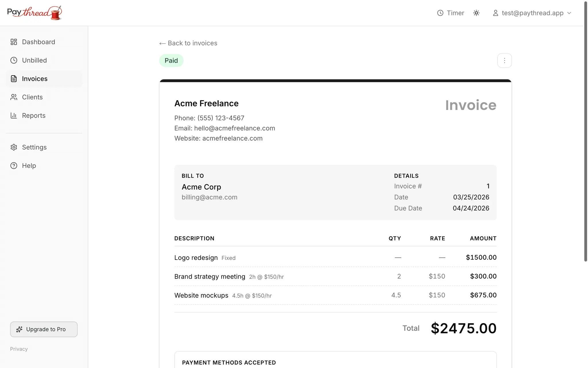588x368 pixels.
Task: Click the Unbilled clock icon
Action: pyautogui.click(x=14, y=60)
